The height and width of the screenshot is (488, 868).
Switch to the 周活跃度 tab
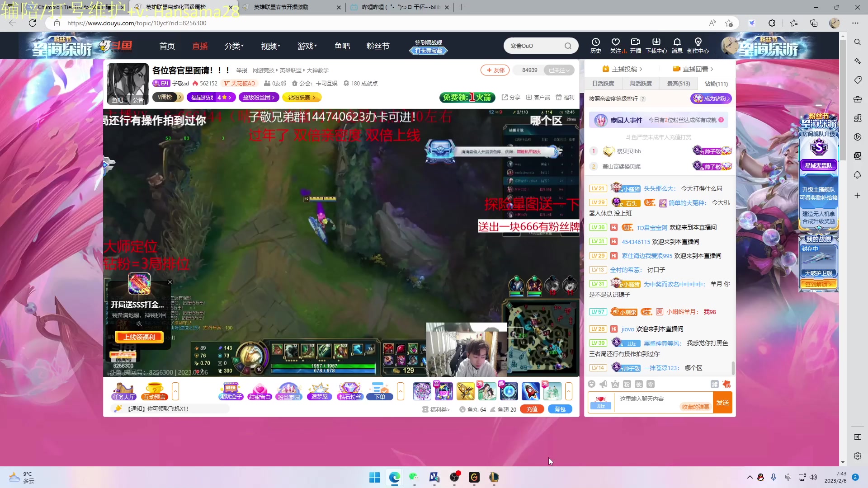641,84
